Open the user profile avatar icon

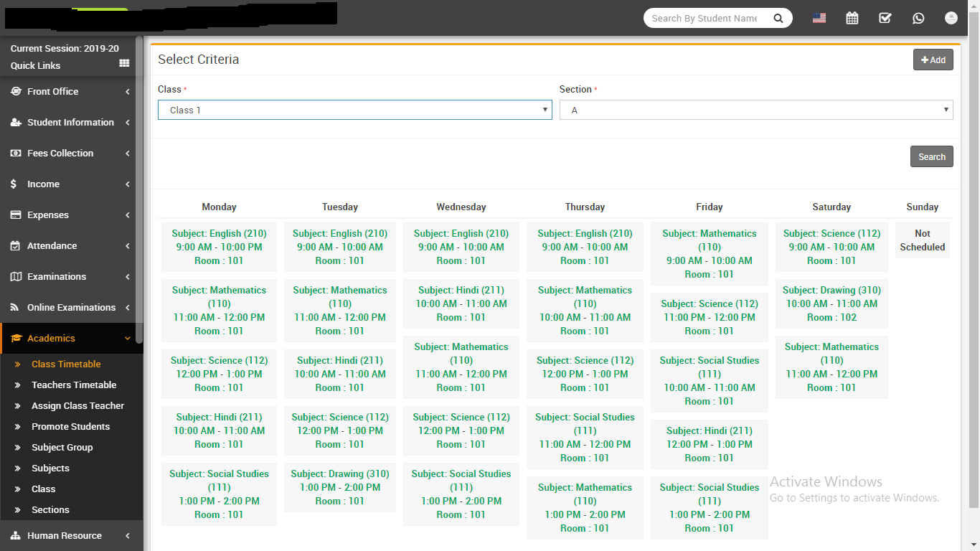(951, 19)
